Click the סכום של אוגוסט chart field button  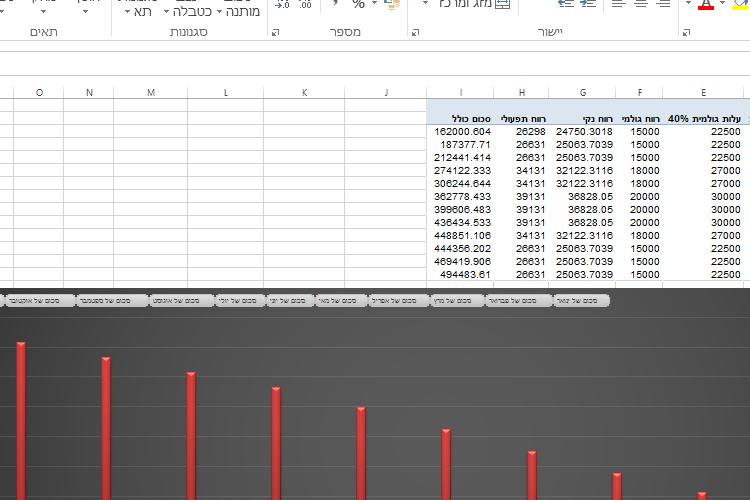[x=181, y=300]
